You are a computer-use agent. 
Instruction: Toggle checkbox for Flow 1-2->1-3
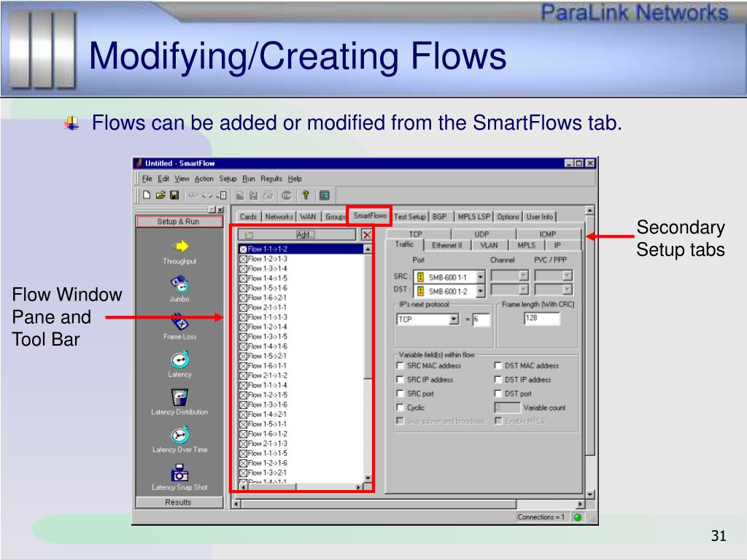click(243, 259)
